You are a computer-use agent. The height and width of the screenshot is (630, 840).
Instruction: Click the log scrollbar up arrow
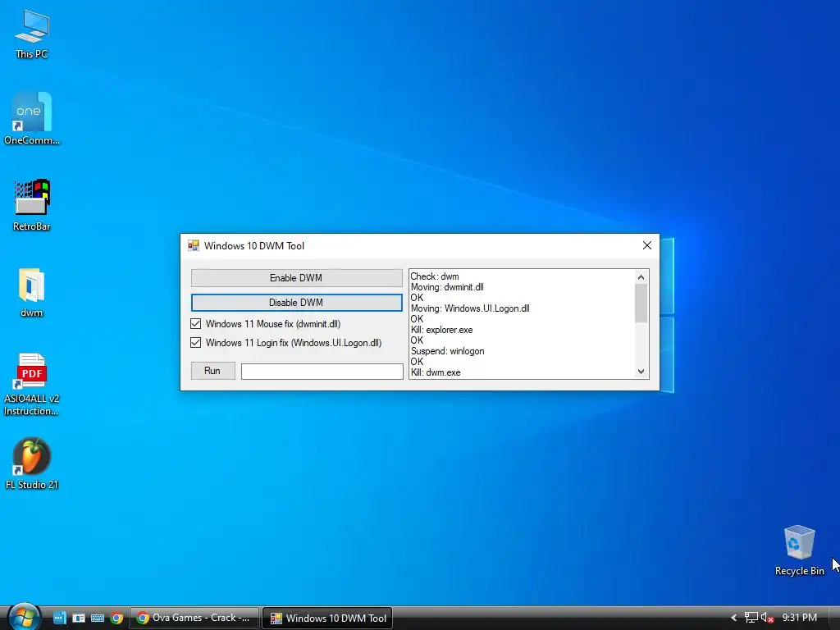click(641, 277)
